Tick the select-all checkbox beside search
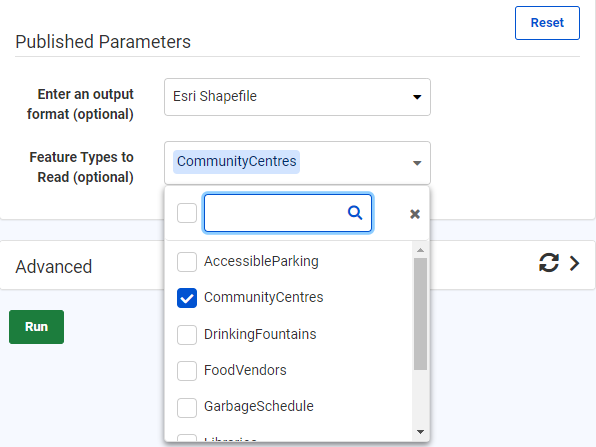Image resolution: width=596 pixels, height=447 pixels. point(187,213)
